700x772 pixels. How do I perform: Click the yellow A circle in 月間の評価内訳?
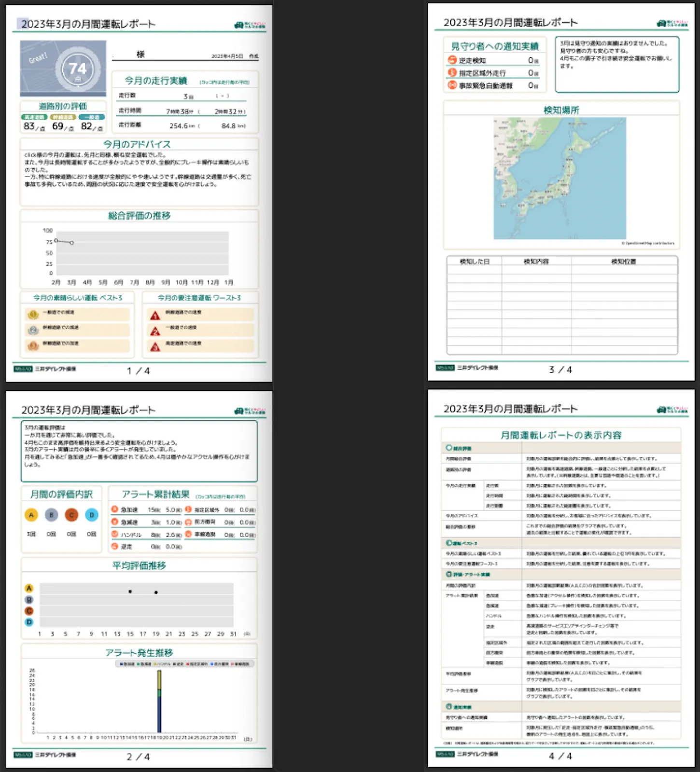(x=31, y=515)
